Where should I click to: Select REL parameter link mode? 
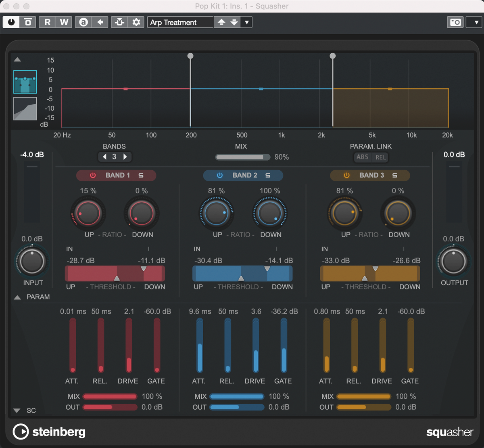[380, 157]
